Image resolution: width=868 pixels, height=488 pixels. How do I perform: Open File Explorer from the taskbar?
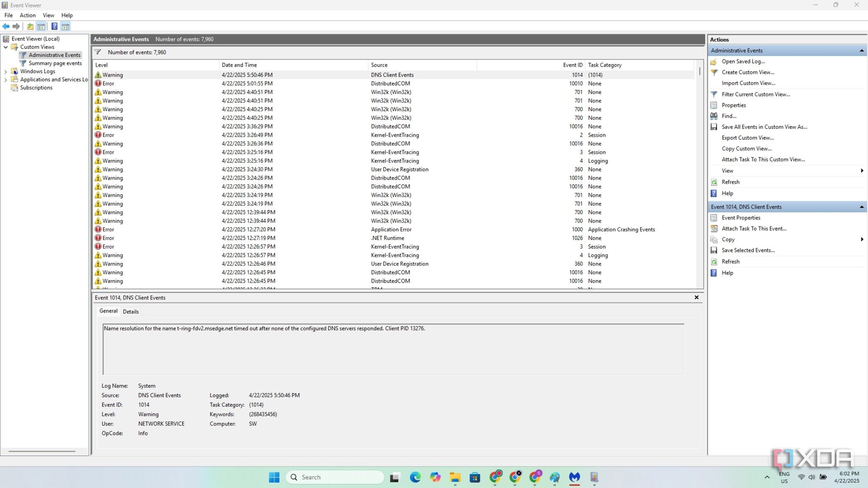pyautogui.click(x=455, y=477)
